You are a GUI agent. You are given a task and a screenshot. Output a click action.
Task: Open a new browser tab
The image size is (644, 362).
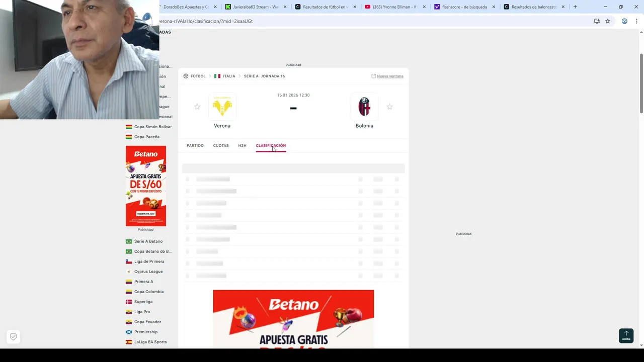pyautogui.click(x=575, y=7)
